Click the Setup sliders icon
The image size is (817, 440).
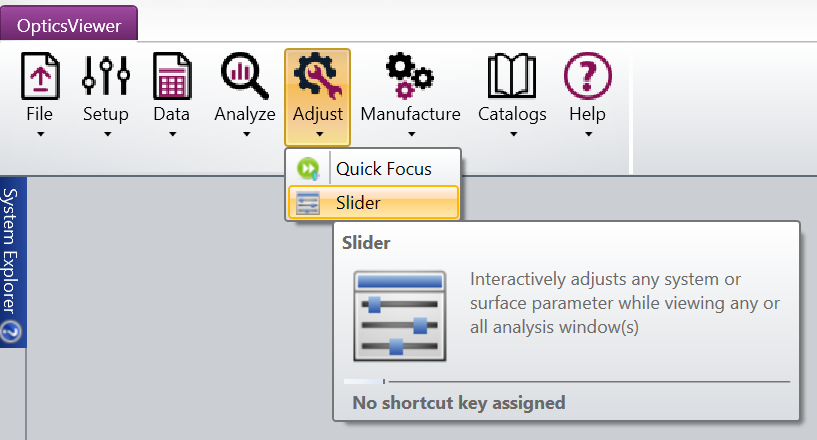coord(106,76)
